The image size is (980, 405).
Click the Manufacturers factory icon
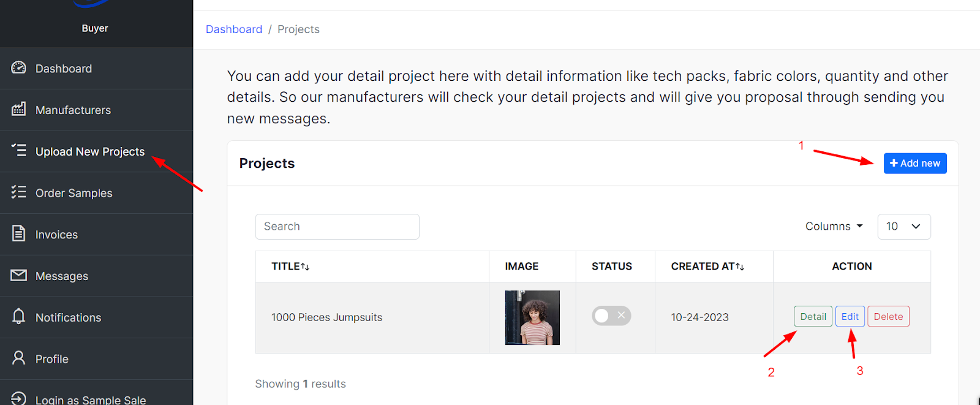pyautogui.click(x=19, y=109)
